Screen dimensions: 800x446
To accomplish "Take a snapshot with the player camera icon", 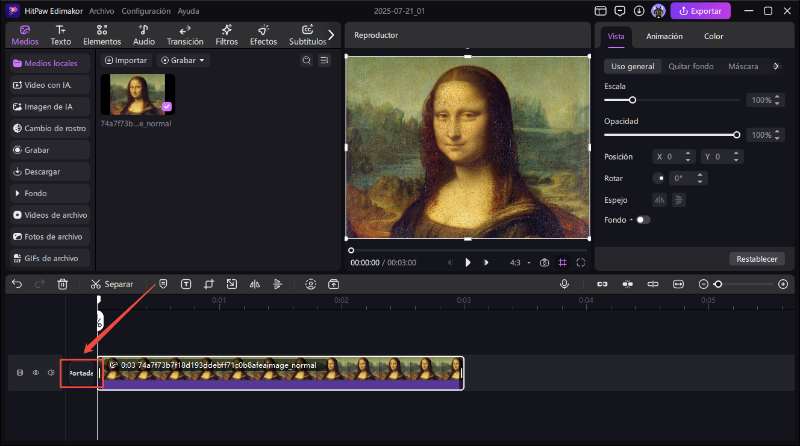I will pos(544,262).
